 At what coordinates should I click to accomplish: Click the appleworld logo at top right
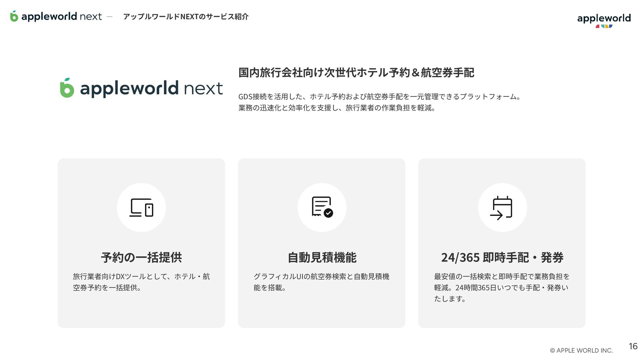coord(604,20)
